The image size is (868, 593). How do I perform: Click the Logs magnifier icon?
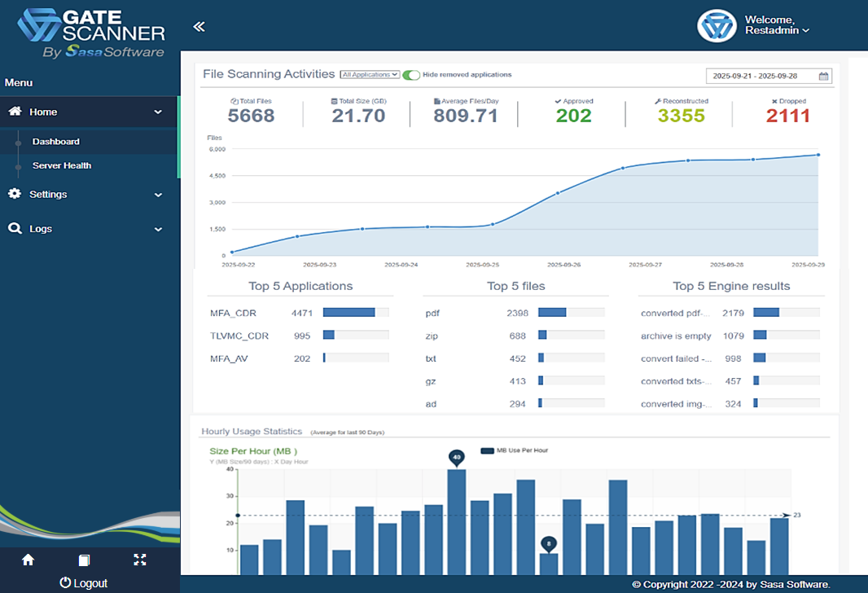[x=15, y=229]
